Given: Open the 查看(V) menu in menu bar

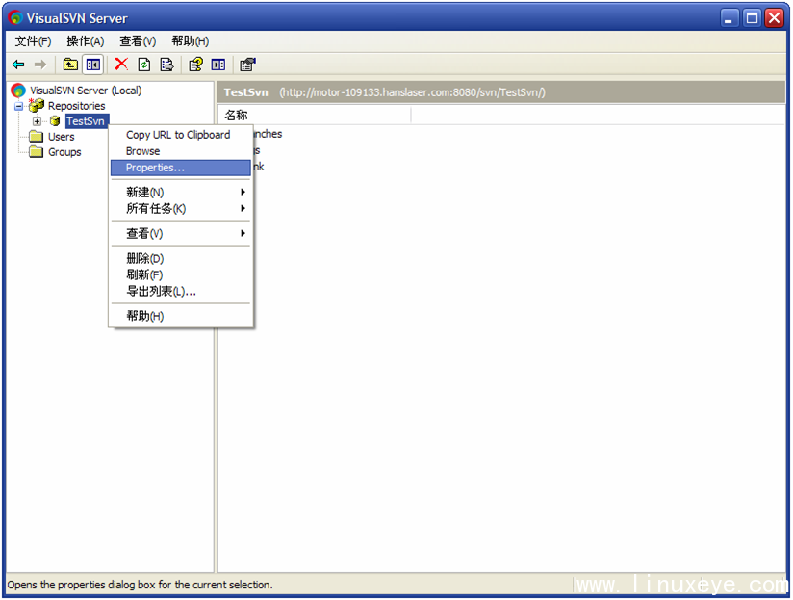Looking at the screenshot, I should click(138, 41).
